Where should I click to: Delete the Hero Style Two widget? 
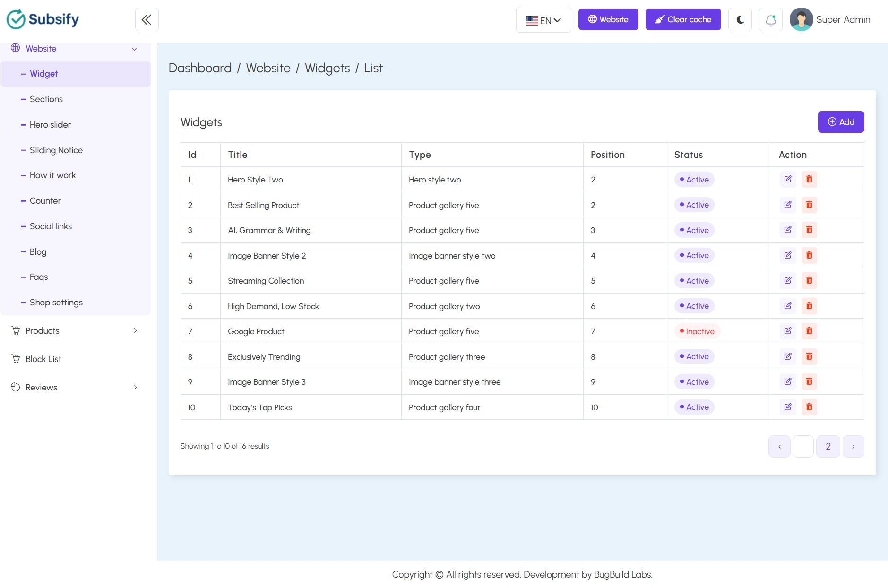pyautogui.click(x=809, y=179)
